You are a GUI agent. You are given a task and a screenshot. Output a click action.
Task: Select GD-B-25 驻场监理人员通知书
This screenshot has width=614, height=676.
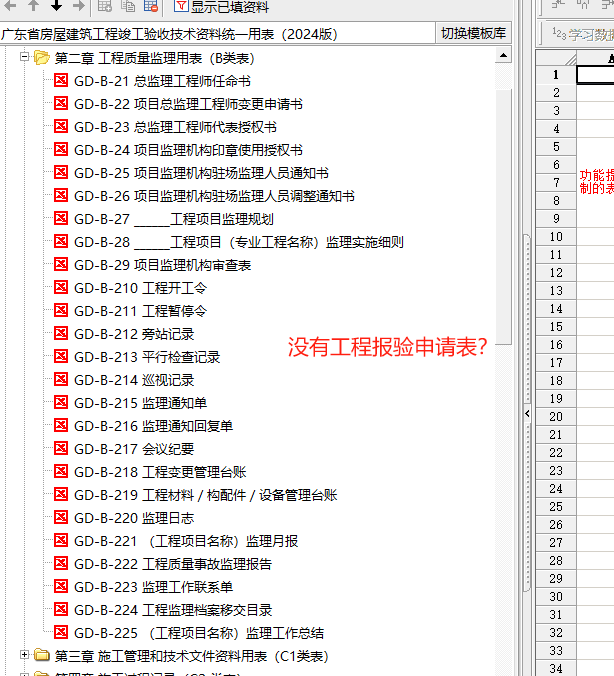coord(201,173)
